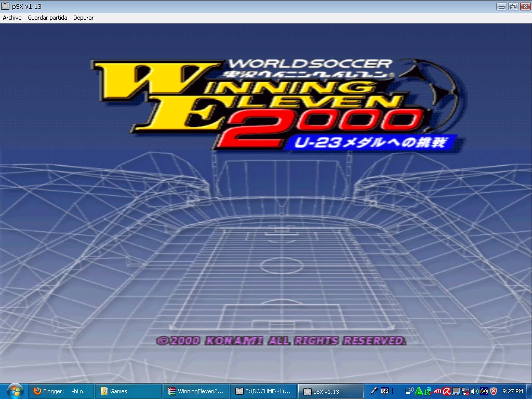Switch to the WinningEleven2... WinRAR taskbar item
The width and height of the screenshot is (532, 399).
195,391
